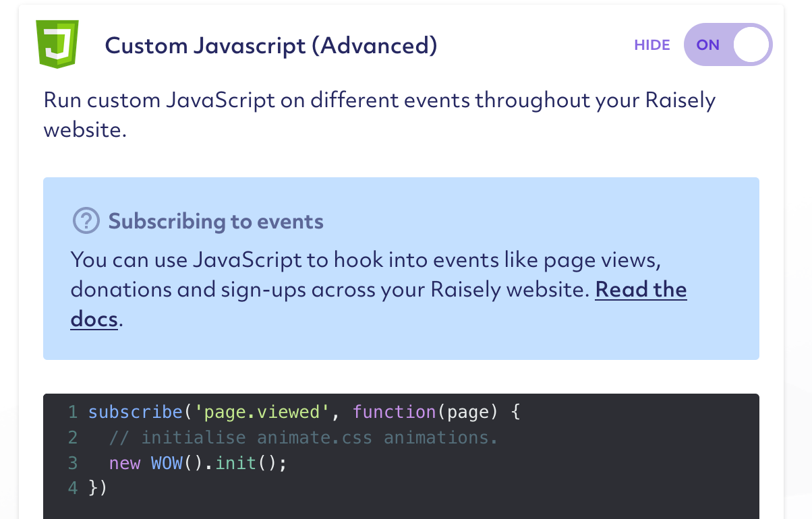Click the 'initialise animate.css animations' comment
Screen dimensions: 812x519
[x=303, y=437]
